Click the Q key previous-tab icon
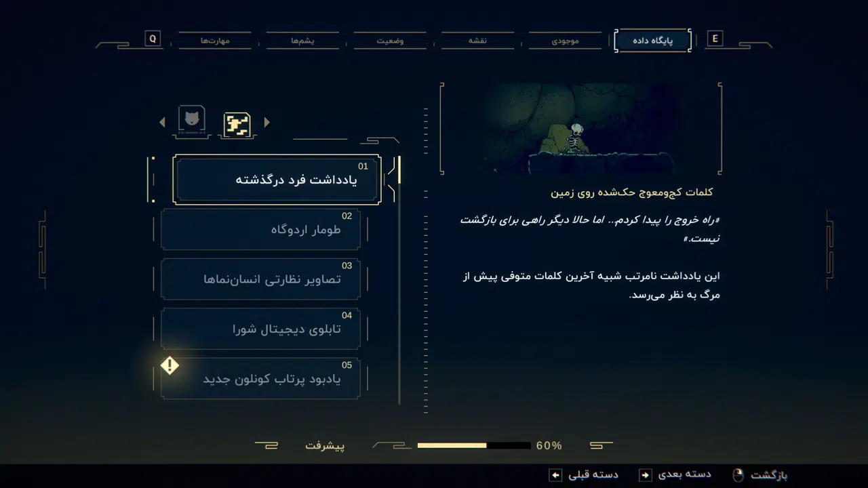The height and width of the screenshot is (488, 868). pos(153,39)
